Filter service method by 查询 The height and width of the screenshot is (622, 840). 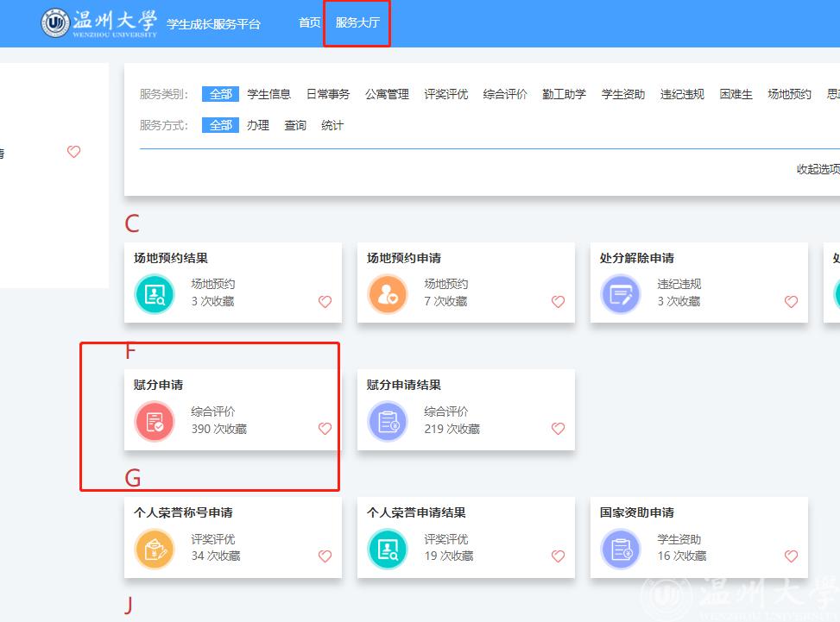[295, 125]
